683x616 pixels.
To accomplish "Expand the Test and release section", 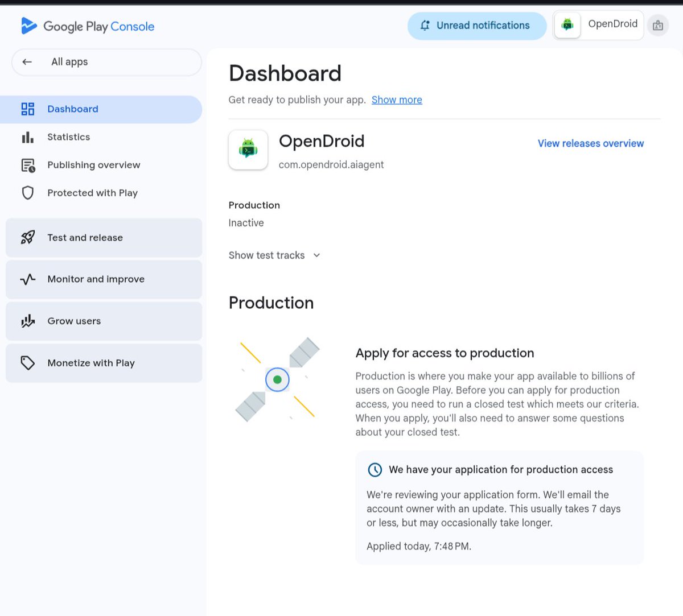I will (x=104, y=238).
